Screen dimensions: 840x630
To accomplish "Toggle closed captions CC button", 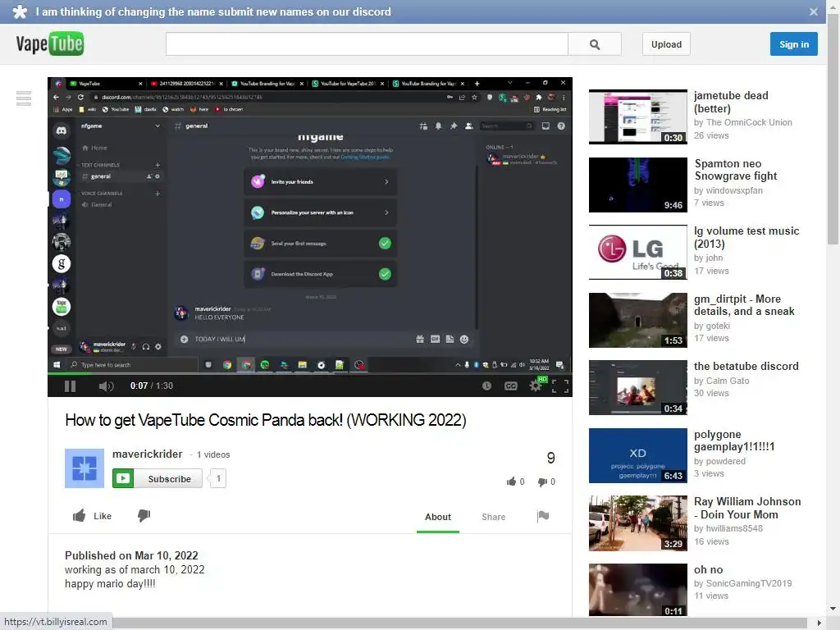I will coord(510,386).
